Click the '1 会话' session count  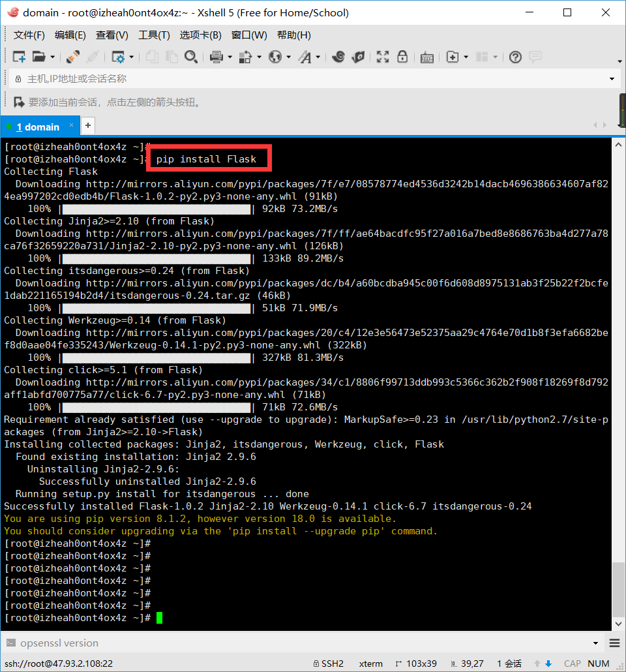pyautogui.click(x=509, y=664)
